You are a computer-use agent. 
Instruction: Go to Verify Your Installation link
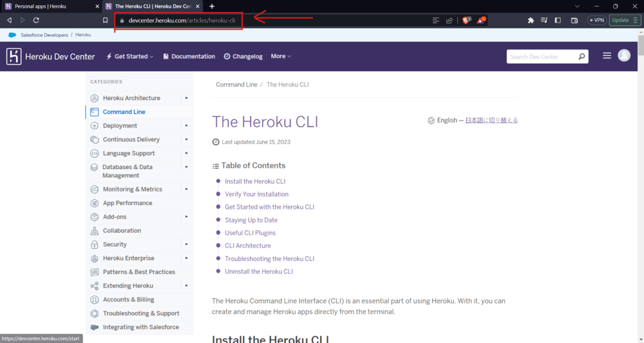[x=257, y=194]
